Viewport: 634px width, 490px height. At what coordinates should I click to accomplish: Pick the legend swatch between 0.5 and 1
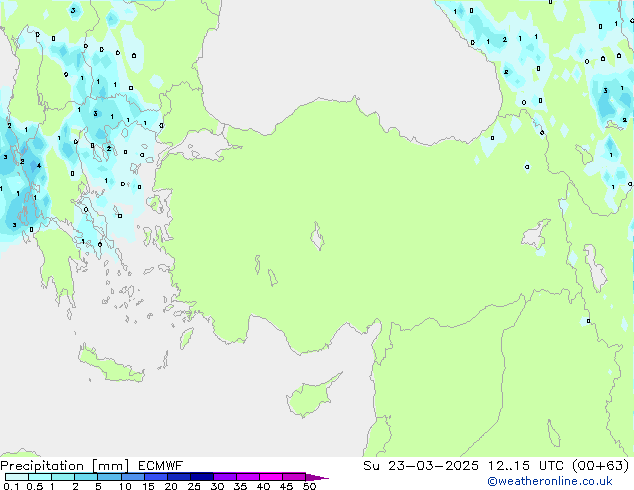(x=40, y=477)
